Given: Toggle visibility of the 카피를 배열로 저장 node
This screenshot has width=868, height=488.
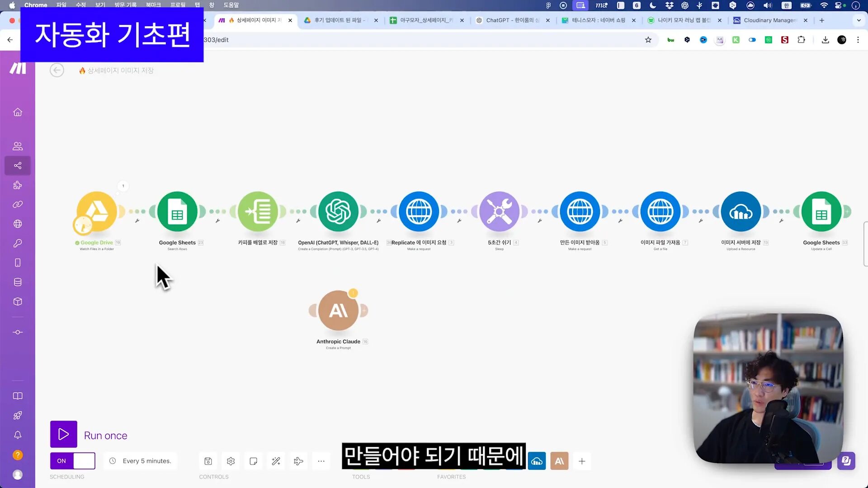Looking at the screenshot, I should click(x=258, y=211).
